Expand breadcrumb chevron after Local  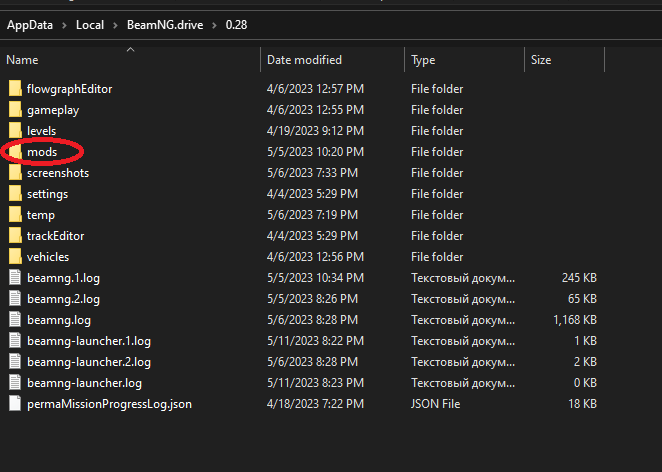pos(116,24)
